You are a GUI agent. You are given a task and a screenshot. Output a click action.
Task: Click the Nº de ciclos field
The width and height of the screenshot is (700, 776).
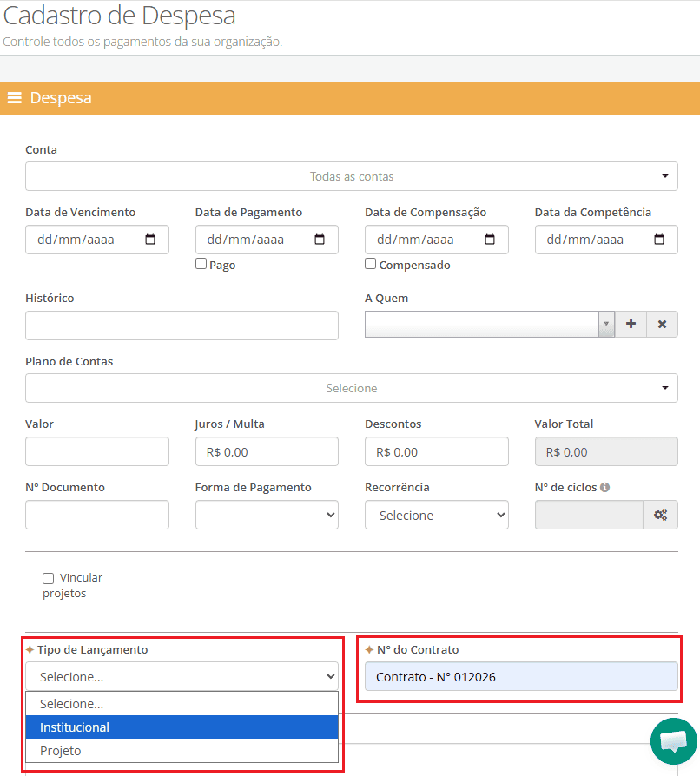point(589,515)
